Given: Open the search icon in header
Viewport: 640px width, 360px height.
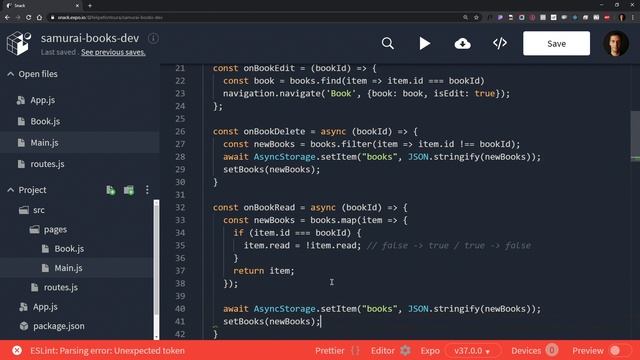Looking at the screenshot, I should (x=388, y=43).
